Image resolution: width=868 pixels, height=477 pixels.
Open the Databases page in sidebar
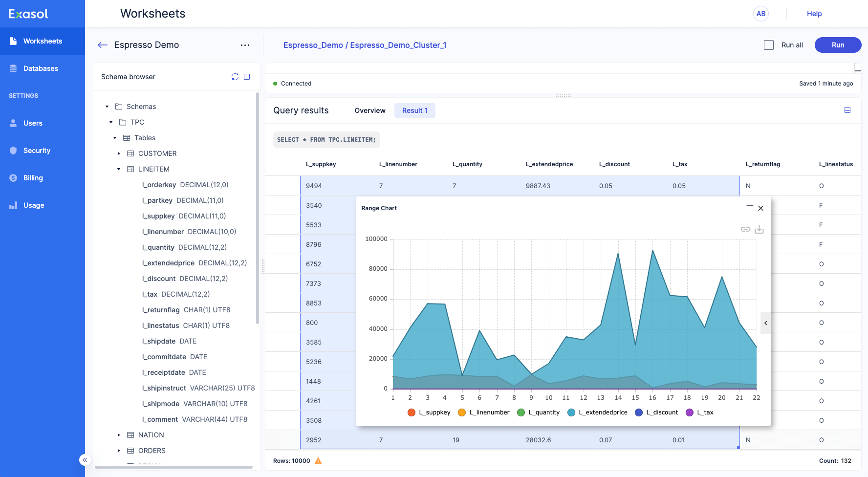41,68
